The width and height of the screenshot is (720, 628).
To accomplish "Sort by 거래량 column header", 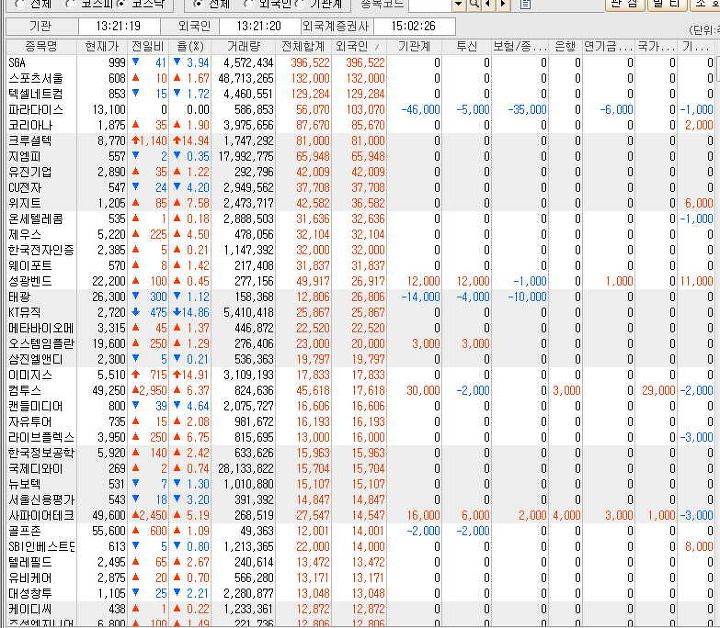I will (x=243, y=46).
